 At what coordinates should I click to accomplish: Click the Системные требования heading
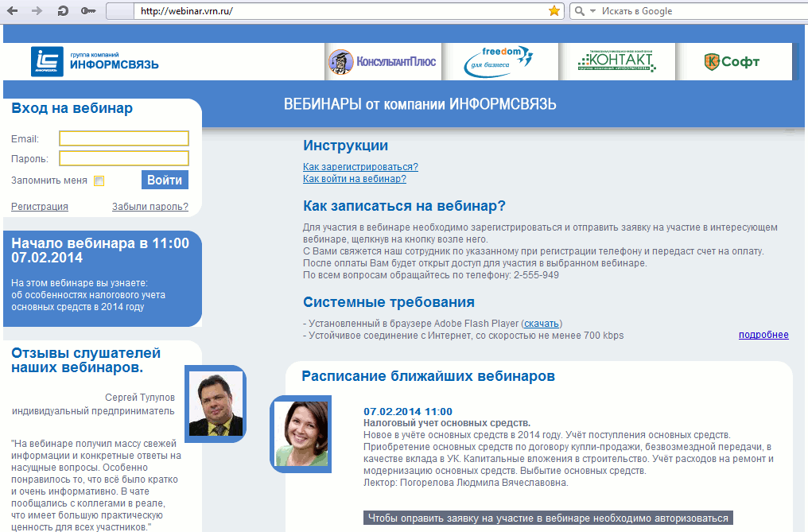point(389,302)
